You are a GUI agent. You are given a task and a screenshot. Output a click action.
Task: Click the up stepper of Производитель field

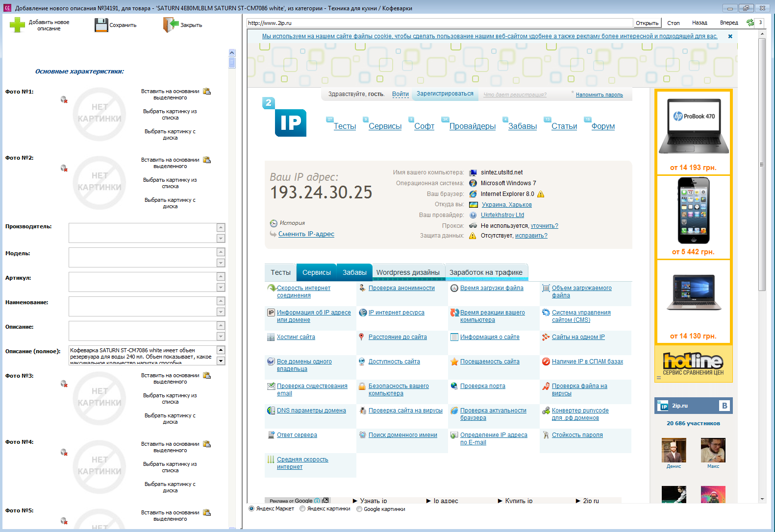pos(221,227)
